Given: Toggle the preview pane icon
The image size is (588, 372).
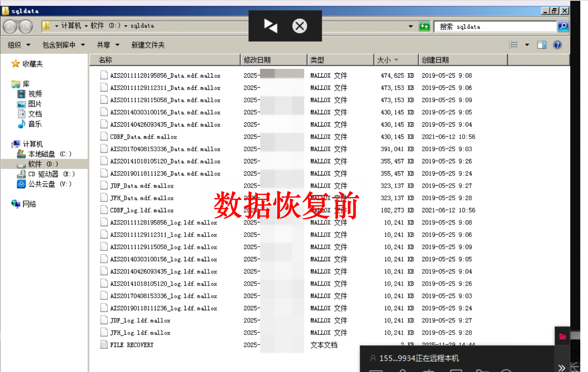Looking at the screenshot, I should [542, 45].
